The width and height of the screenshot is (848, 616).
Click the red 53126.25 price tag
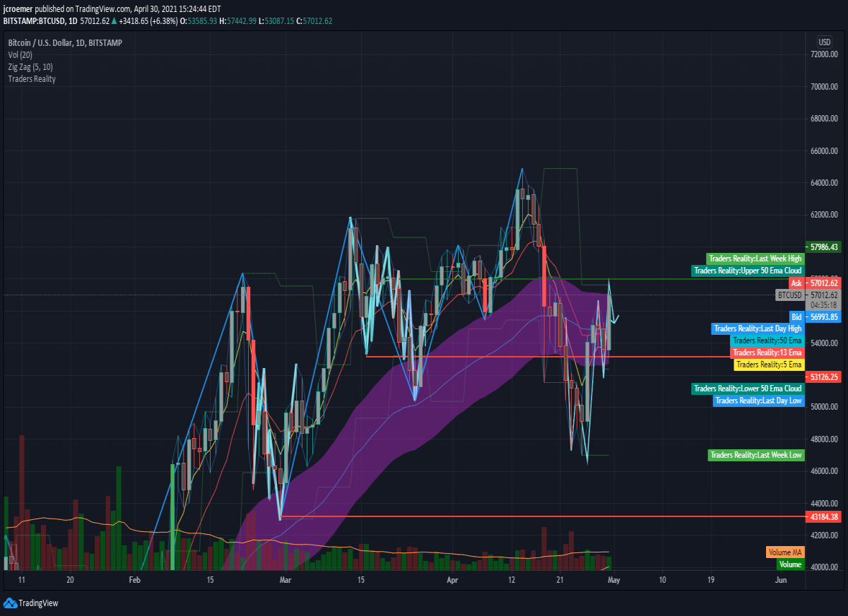824,377
